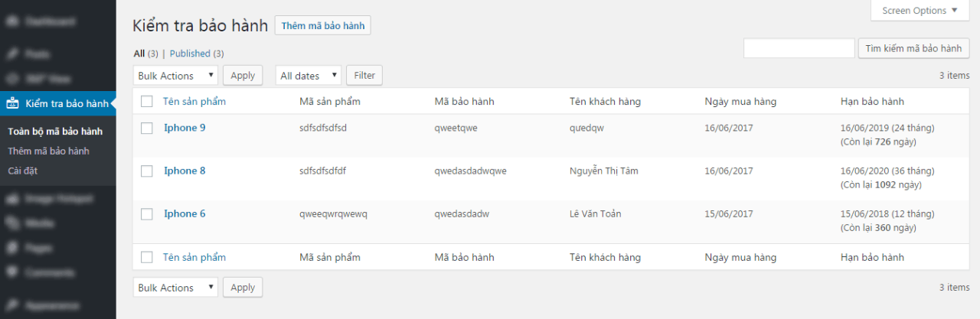The height and width of the screenshot is (319, 980).
Task: Open Thêm mã bảo hành submenu item
Action: [x=48, y=151]
